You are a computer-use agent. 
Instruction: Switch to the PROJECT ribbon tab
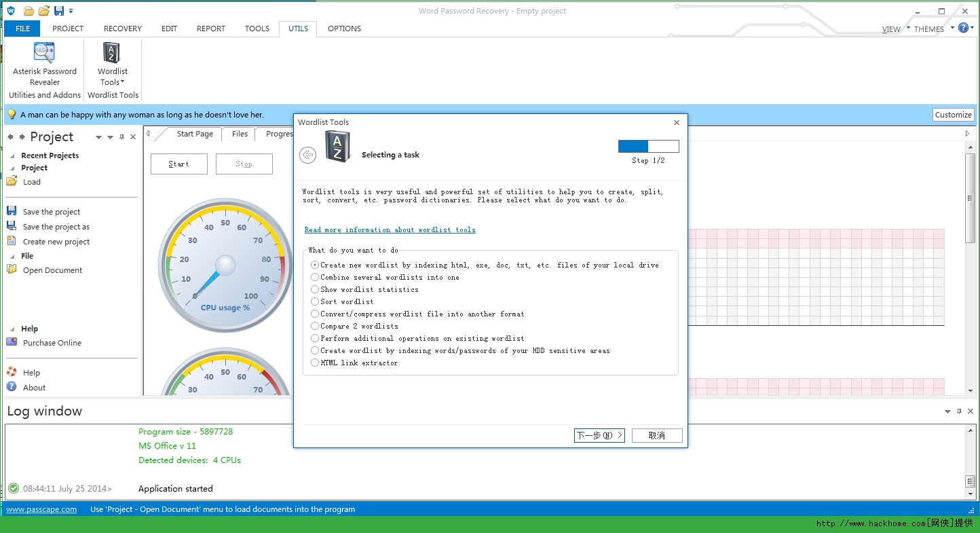coord(68,29)
